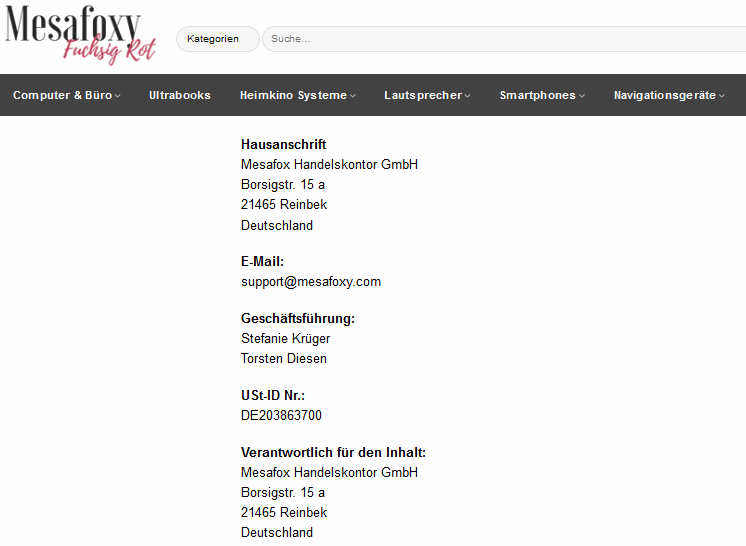The height and width of the screenshot is (546, 746).
Task: Select the E-Mail: heading
Action: pos(262,262)
